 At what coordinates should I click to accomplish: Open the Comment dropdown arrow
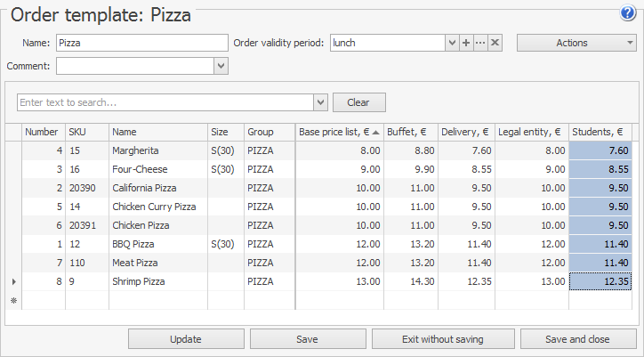coord(221,66)
